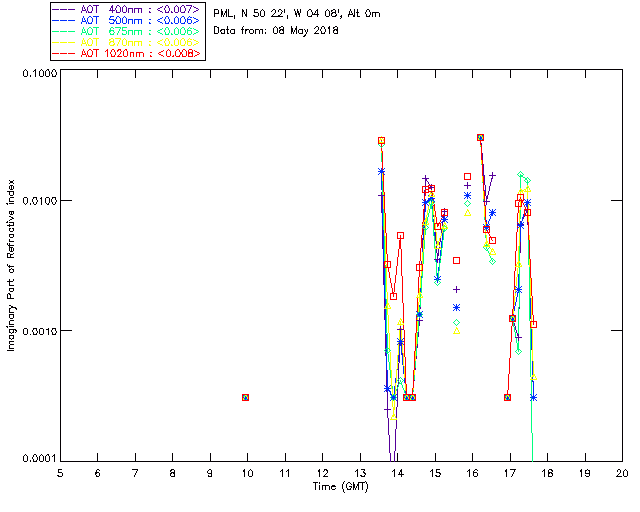Viewport: 640px width, 512px height.
Task: Click the topmost red square marker near 13.6 GMT
Action: point(381,141)
